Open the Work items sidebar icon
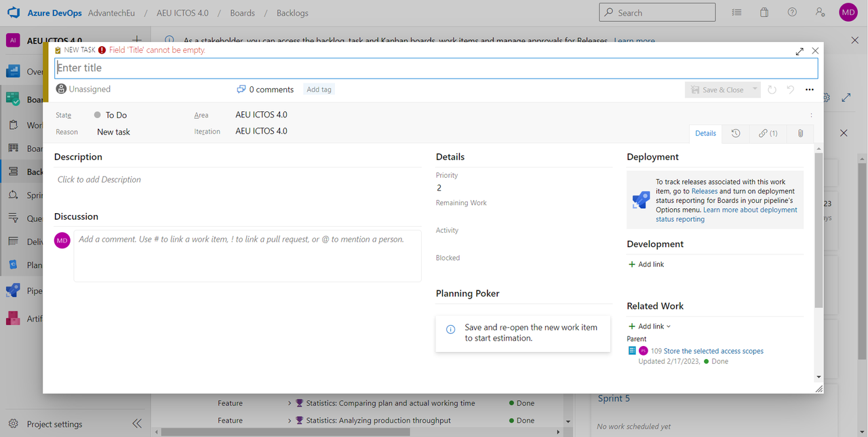The width and height of the screenshot is (868, 437). [x=14, y=125]
